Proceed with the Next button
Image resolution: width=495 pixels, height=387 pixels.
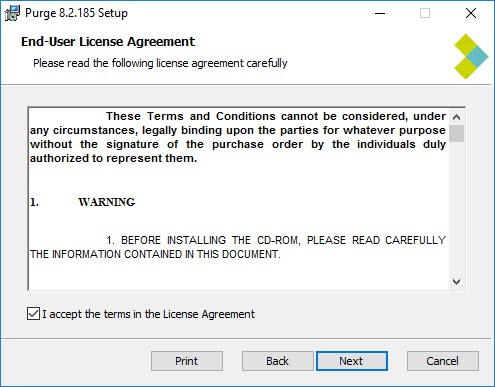point(352,361)
